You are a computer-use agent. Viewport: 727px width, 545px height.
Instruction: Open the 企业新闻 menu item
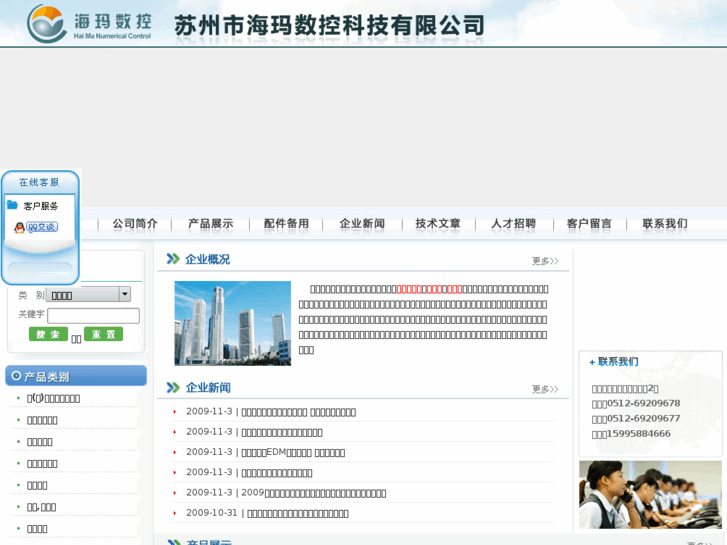362,224
